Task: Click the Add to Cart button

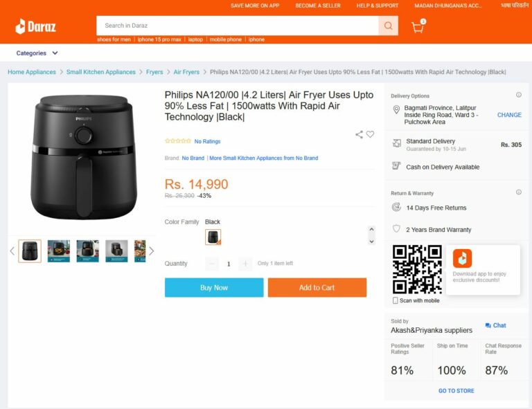Action: (317, 287)
